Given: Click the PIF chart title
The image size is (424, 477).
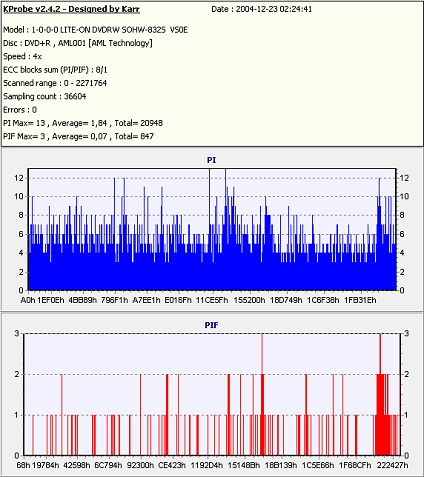Looking at the screenshot, I should tap(211, 325).
